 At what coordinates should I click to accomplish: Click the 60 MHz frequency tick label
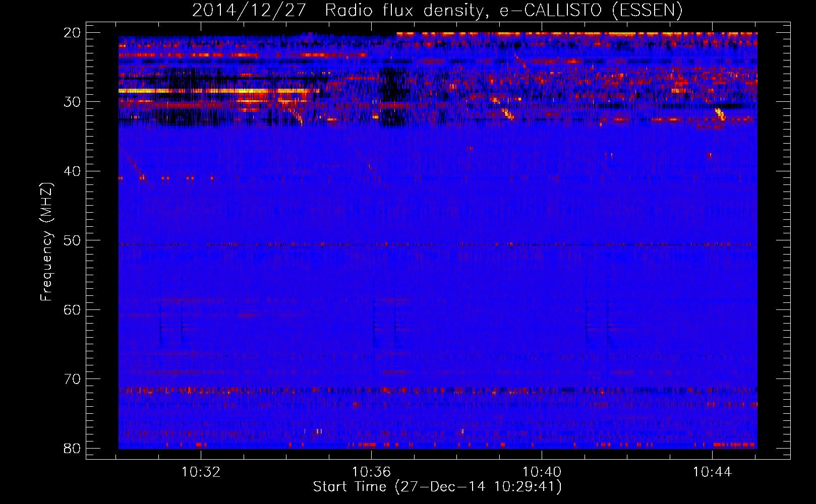point(72,309)
